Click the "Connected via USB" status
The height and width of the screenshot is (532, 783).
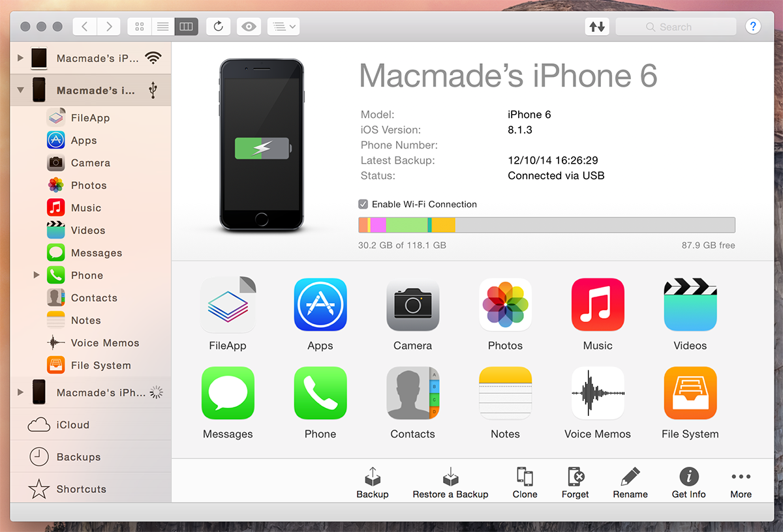pyautogui.click(x=556, y=175)
